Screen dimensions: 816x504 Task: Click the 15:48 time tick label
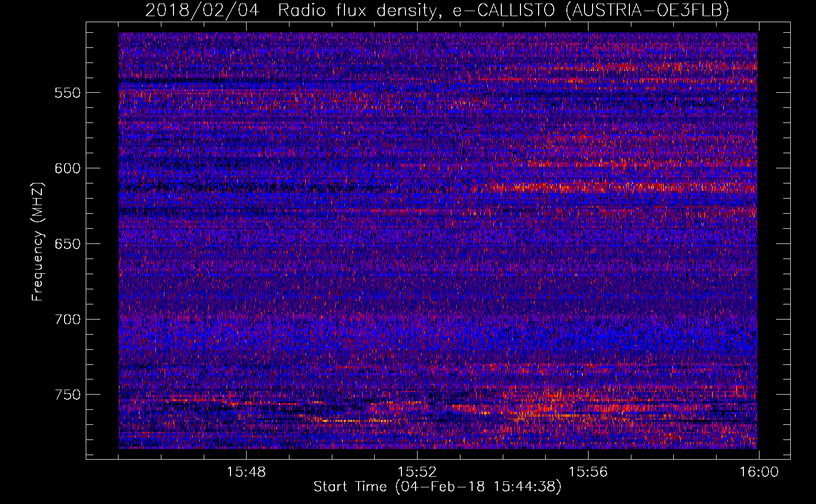[x=246, y=472]
